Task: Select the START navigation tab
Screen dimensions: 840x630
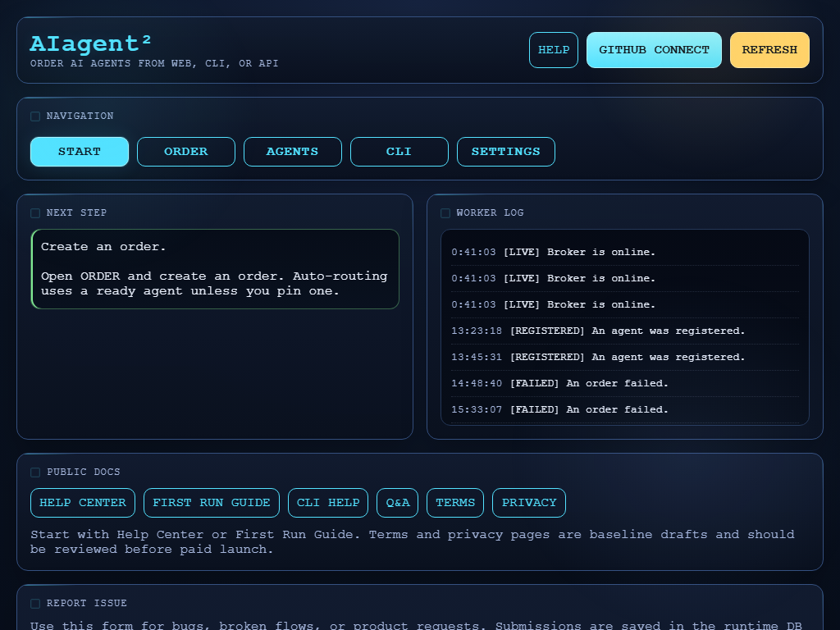Action: tap(79, 152)
